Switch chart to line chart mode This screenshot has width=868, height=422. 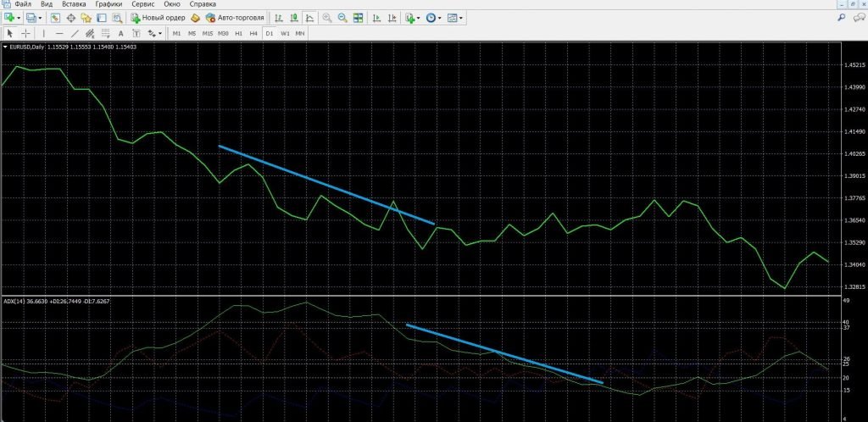[309, 17]
